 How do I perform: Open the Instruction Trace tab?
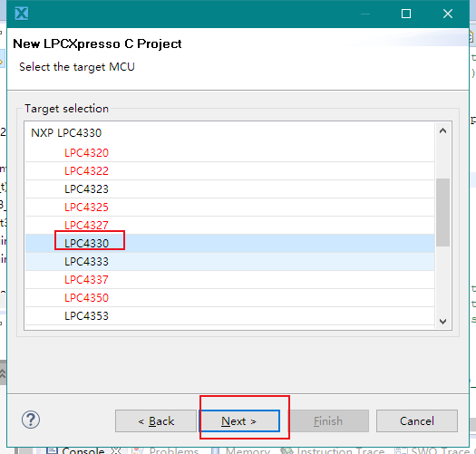coord(333,450)
